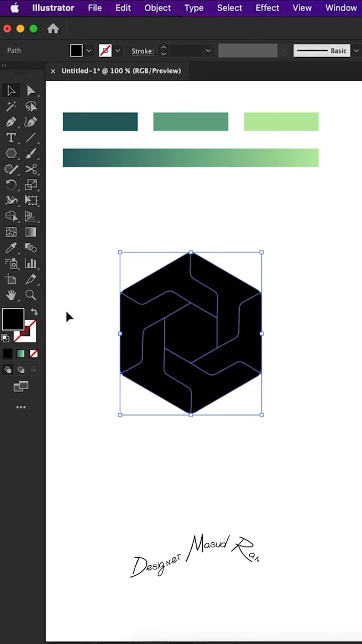362x644 pixels.
Task: Close the Untitled-1 document tab
Action: [x=53, y=71]
